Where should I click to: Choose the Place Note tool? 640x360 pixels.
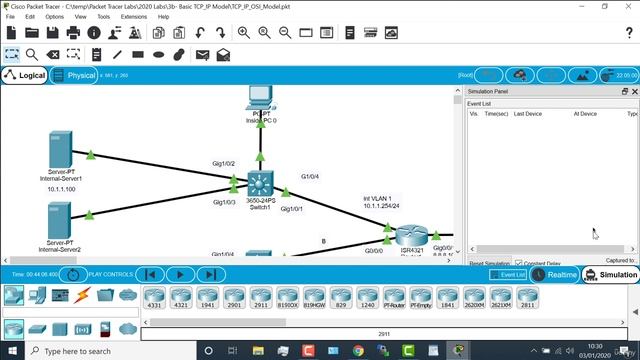[96, 54]
